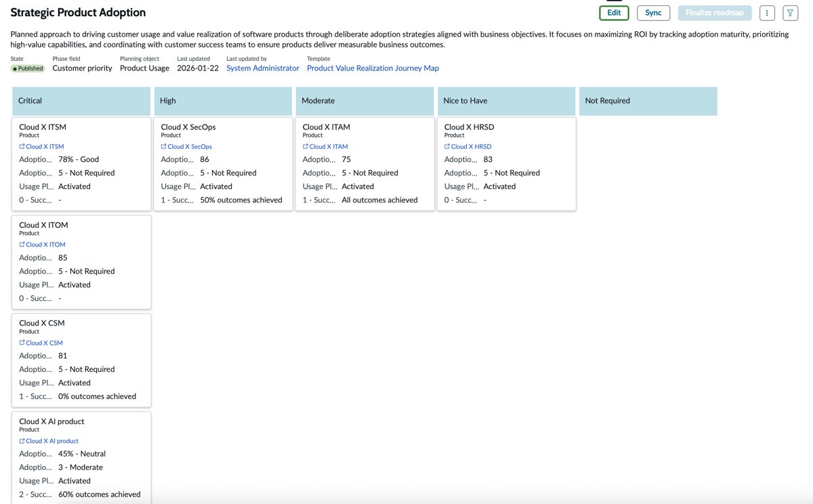Select the Cloud X SecOps card title

pos(188,127)
